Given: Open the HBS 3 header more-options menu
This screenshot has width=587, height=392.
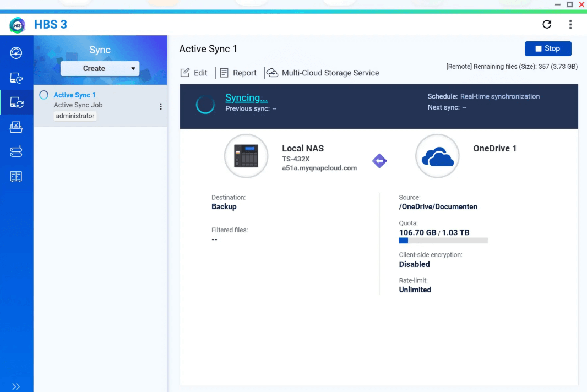Looking at the screenshot, I should tap(570, 24).
